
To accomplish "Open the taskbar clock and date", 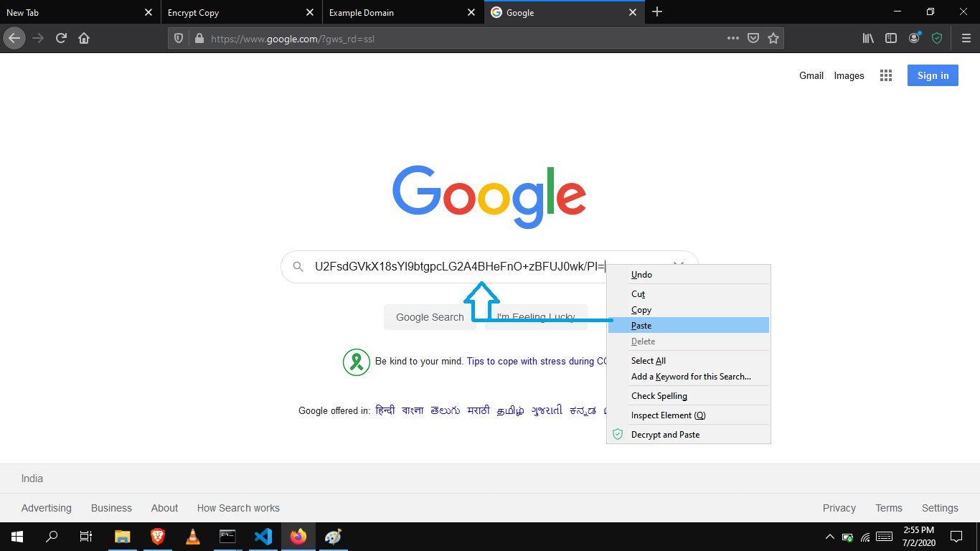I will click(918, 537).
